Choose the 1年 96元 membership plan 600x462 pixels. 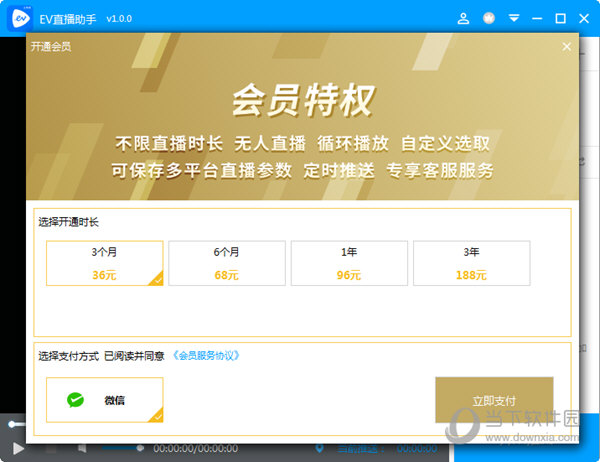pos(349,263)
